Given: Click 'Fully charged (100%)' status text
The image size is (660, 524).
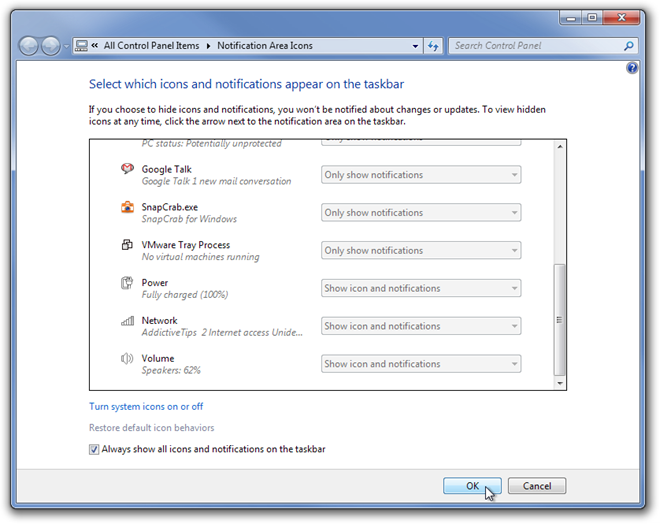Looking at the screenshot, I should tap(185, 295).
